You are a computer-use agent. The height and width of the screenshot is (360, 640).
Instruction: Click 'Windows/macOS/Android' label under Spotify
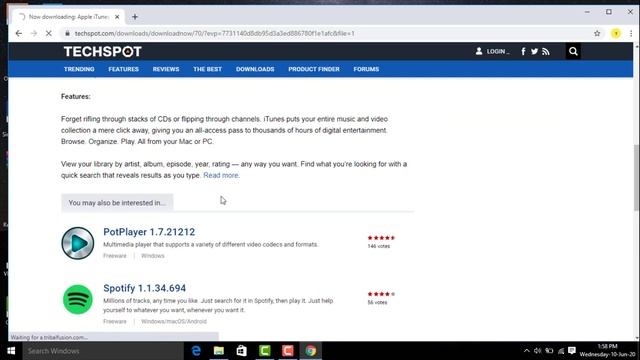(x=174, y=322)
